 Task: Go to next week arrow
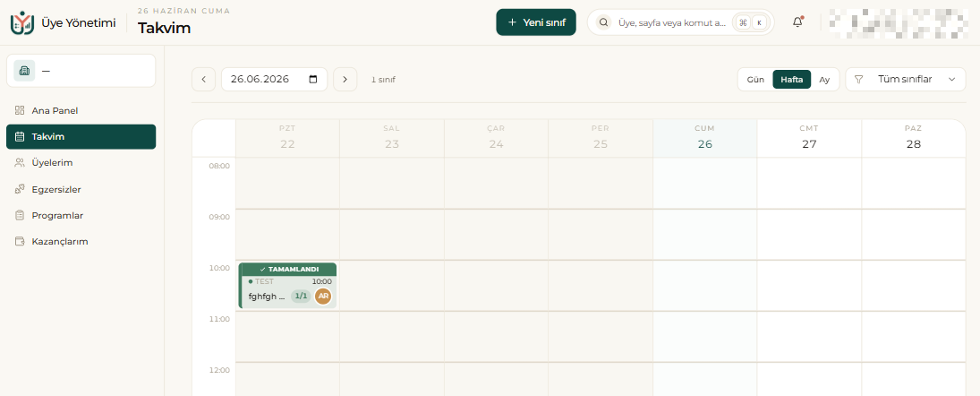click(345, 80)
